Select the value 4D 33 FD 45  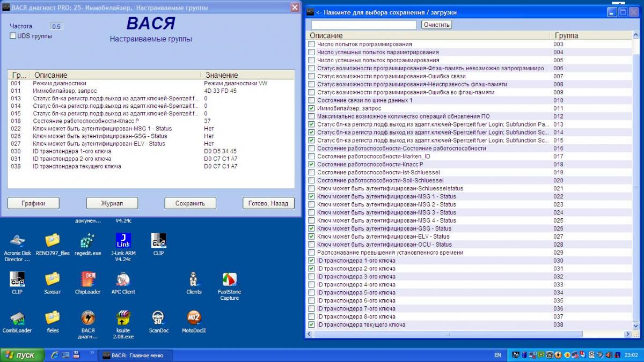coord(220,91)
